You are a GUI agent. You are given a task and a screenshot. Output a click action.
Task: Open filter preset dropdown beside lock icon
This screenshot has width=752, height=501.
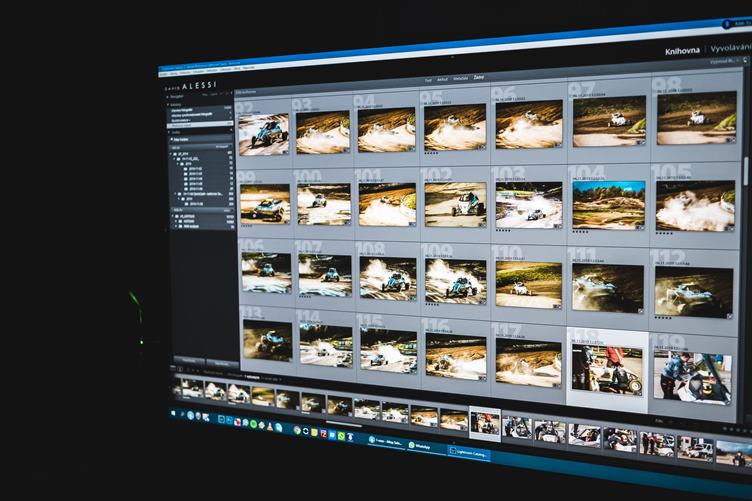[723, 61]
